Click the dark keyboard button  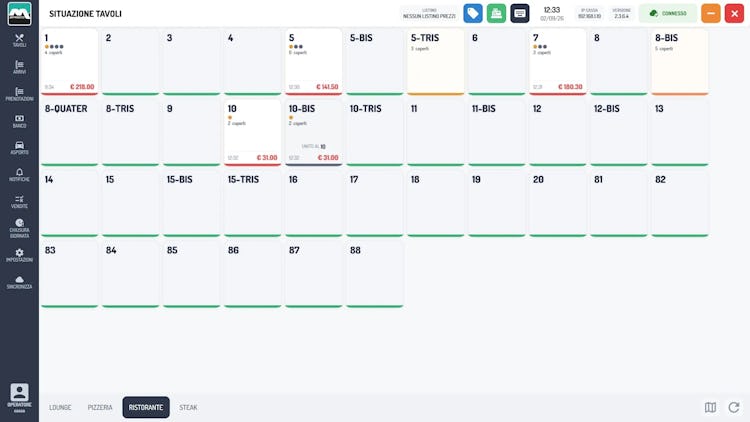pyautogui.click(x=519, y=13)
